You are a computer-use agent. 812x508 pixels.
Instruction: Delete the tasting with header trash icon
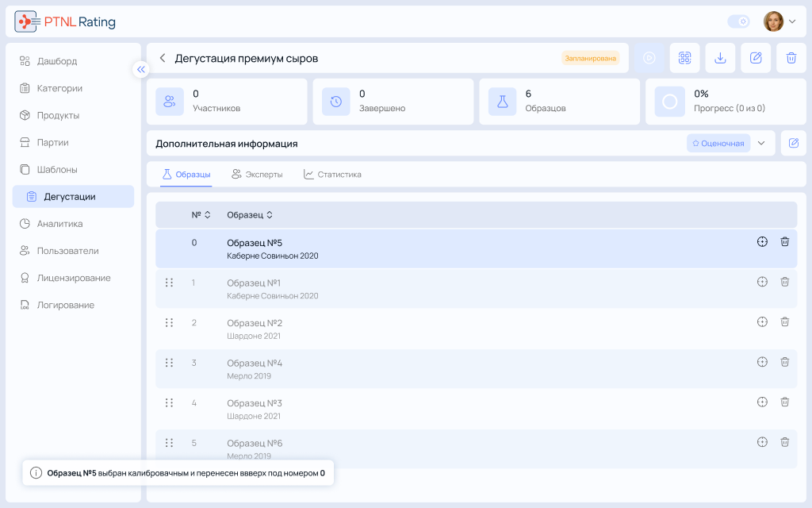tap(791, 58)
